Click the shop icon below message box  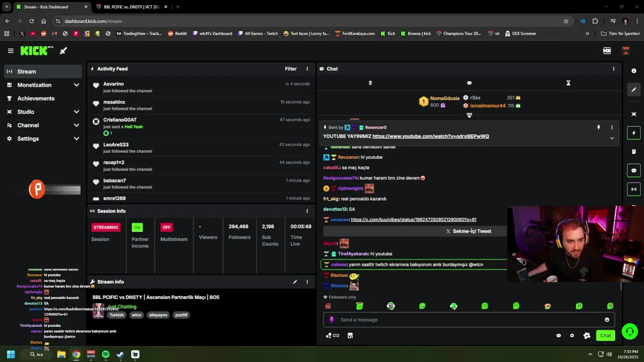pos(350,335)
